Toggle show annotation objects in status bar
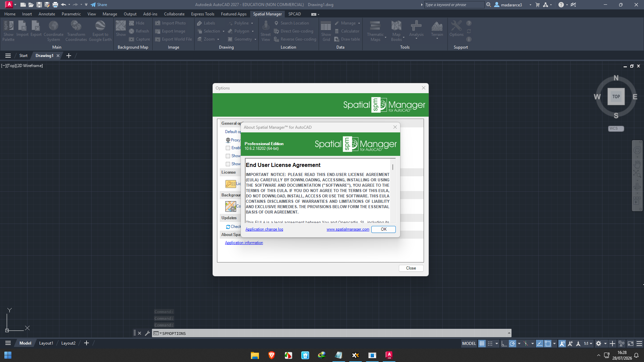 [562, 343]
